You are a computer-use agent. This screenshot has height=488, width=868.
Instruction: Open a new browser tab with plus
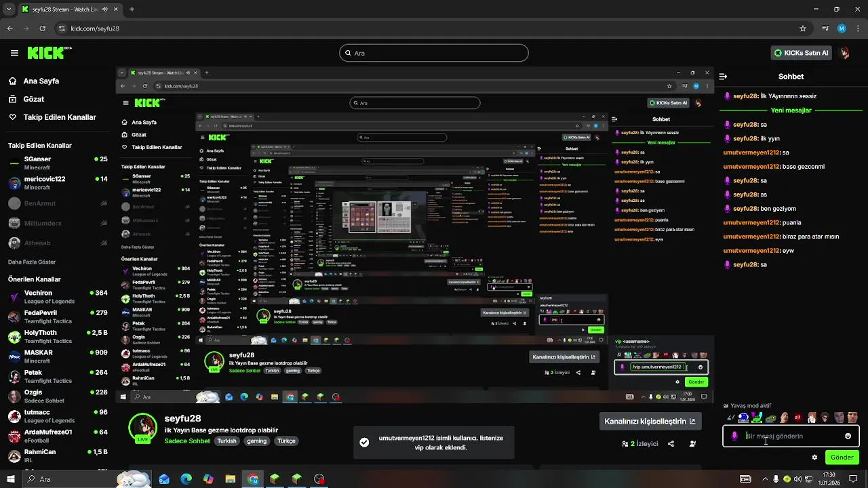(x=132, y=9)
